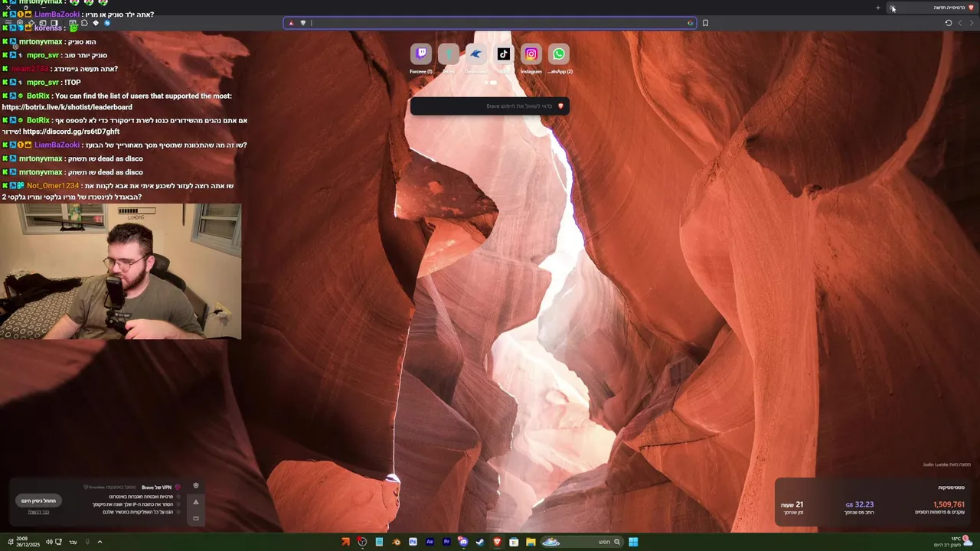Focus the browser address bar
The image size is (980, 551).
click(490, 23)
